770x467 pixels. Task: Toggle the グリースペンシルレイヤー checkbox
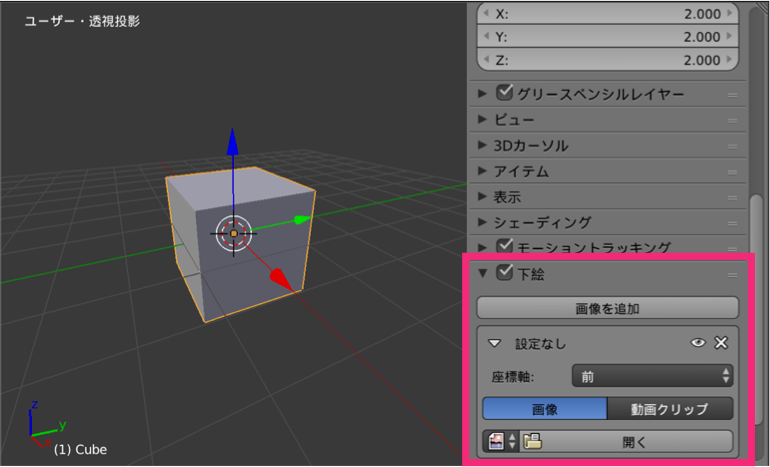[505, 93]
